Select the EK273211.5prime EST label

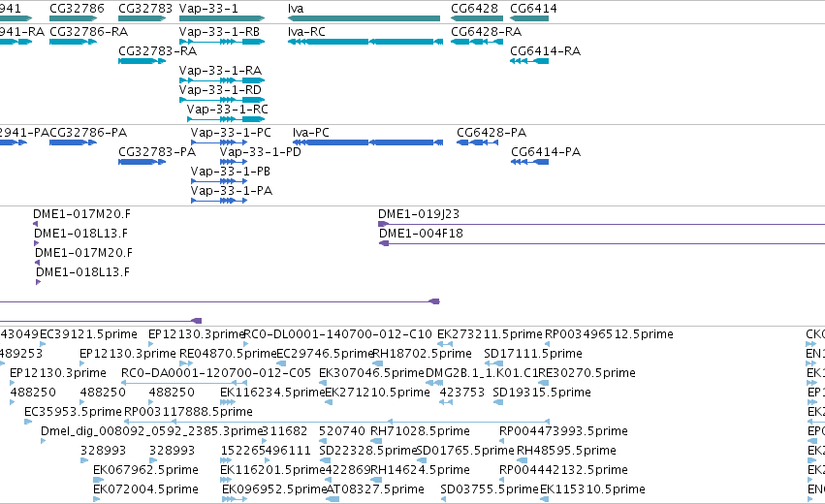(x=490, y=334)
